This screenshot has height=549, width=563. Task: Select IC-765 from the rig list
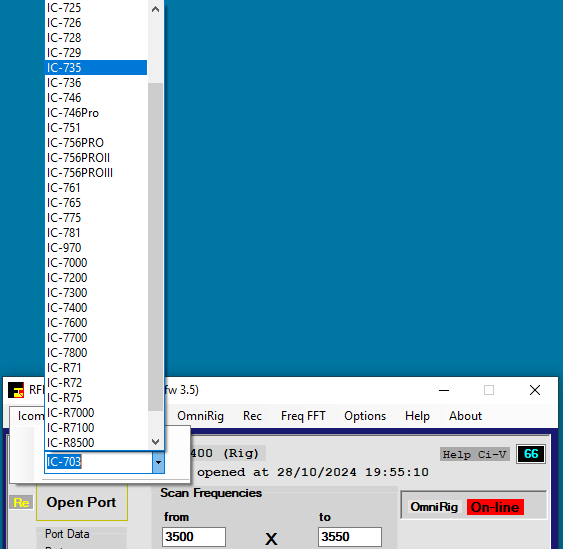point(96,203)
